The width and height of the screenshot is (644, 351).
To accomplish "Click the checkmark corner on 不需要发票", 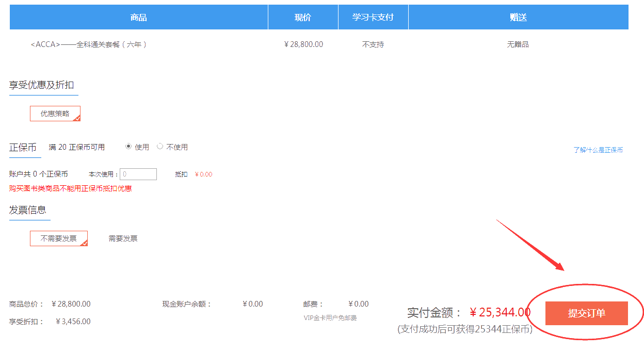I will [x=84, y=243].
